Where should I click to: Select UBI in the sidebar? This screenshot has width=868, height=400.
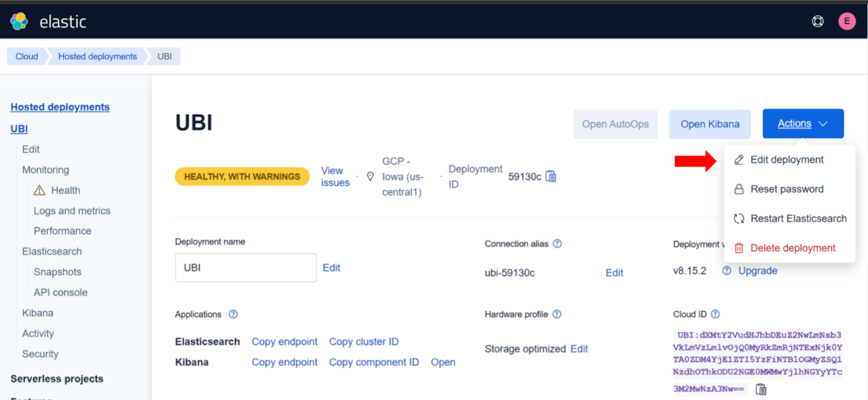coord(19,129)
